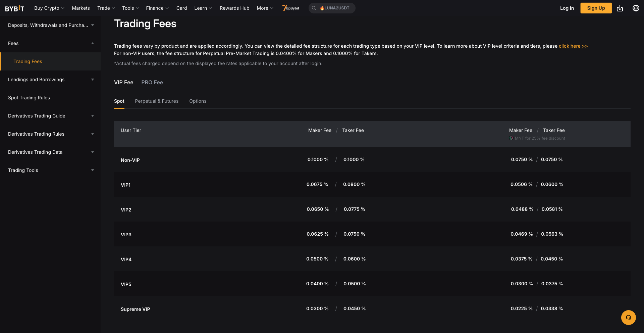The height and width of the screenshot is (333, 644).
Task: Click VIP5 discounted maker fee 0.0300 %
Action: (522, 284)
